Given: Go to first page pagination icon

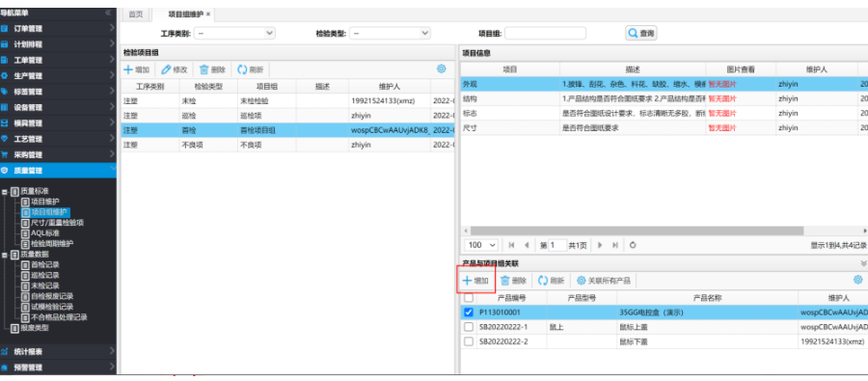Looking at the screenshot, I should point(512,245).
